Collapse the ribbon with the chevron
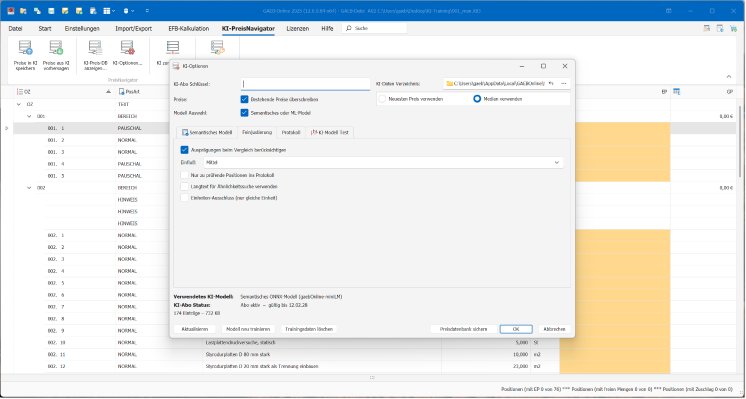The height and width of the screenshot is (399, 746). point(728,77)
